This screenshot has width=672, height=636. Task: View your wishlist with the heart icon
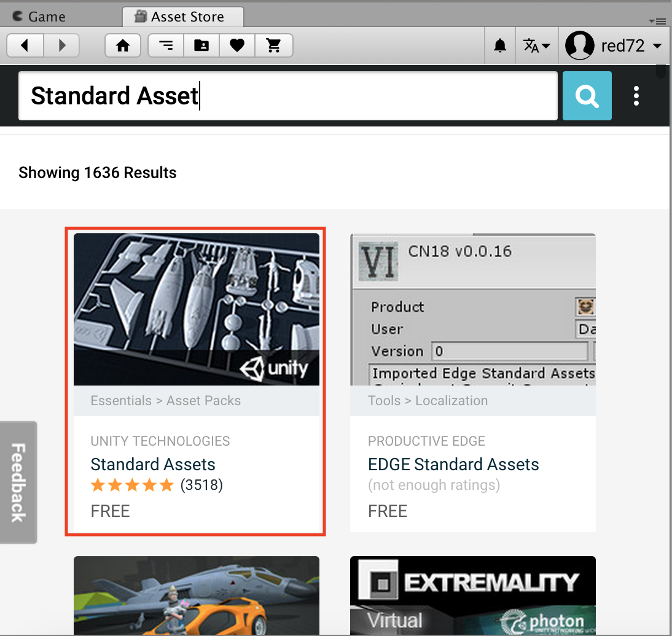[x=237, y=45]
